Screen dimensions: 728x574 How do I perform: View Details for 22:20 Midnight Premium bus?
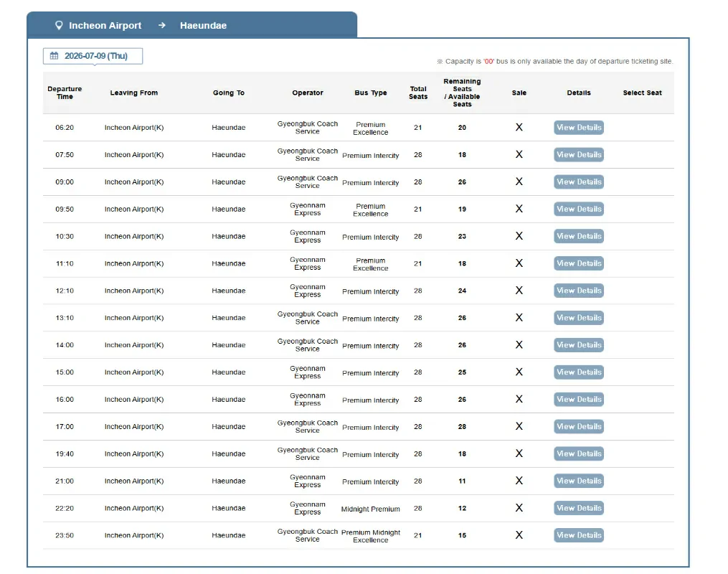coord(579,508)
